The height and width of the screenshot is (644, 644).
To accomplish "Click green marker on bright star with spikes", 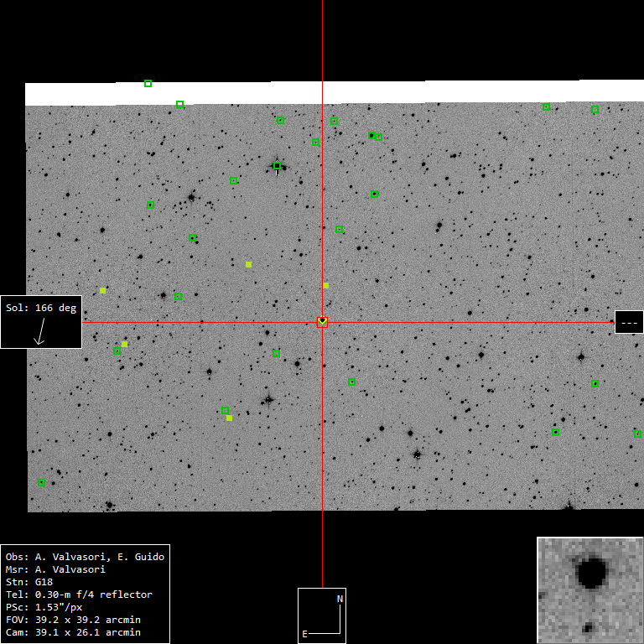I will (x=277, y=166).
